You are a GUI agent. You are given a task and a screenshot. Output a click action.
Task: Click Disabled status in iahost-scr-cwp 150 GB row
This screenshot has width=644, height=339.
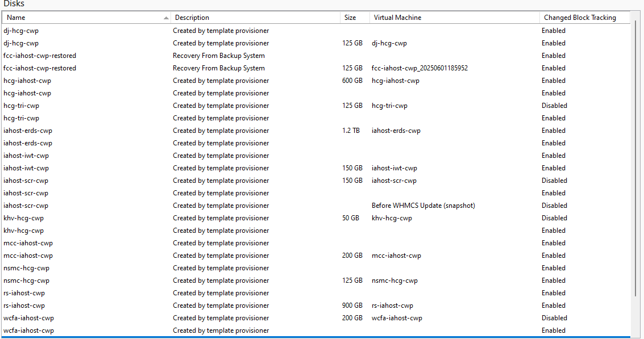pyautogui.click(x=554, y=181)
